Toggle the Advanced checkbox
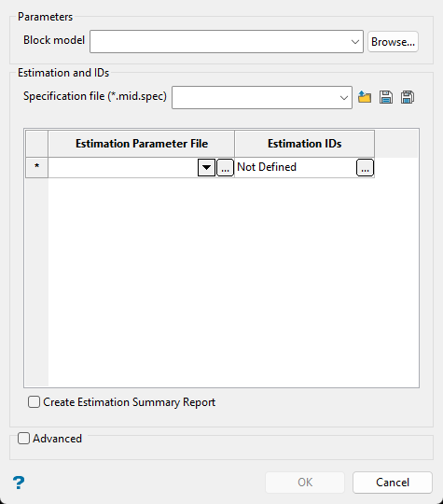The width and height of the screenshot is (443, 504). [23, 439]
